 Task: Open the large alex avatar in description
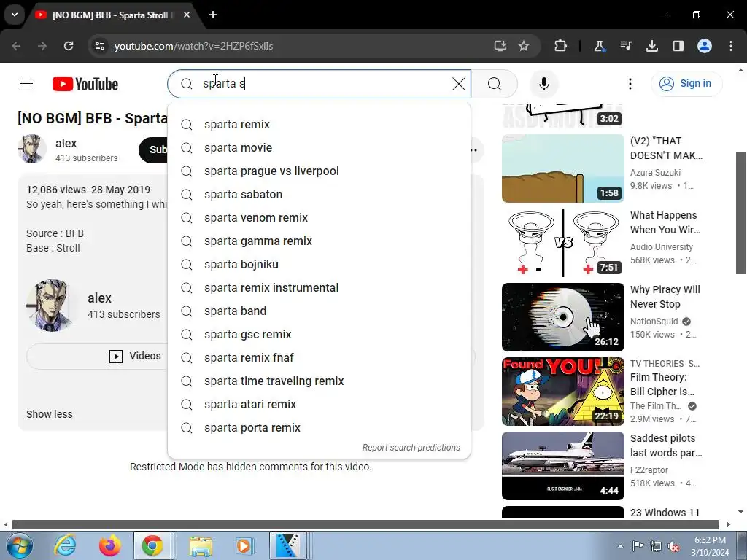click(x=52, y=306)
